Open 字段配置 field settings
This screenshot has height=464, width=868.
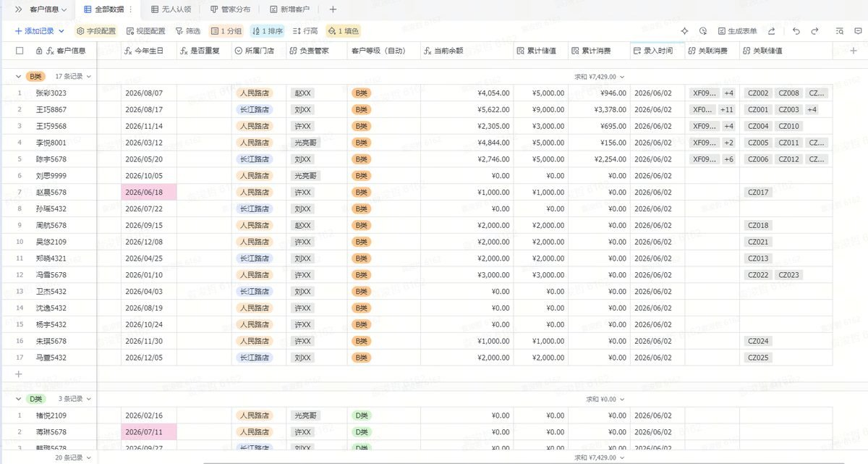(96, 31)
